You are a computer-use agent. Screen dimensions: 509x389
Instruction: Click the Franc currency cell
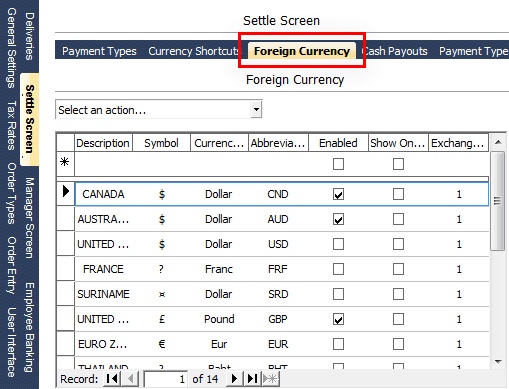[219, 269]
